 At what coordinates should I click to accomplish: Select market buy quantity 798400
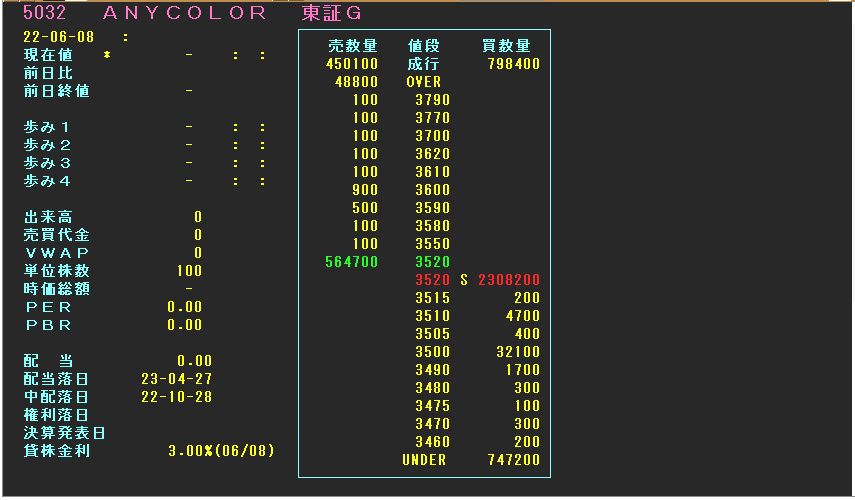(514, 64)
